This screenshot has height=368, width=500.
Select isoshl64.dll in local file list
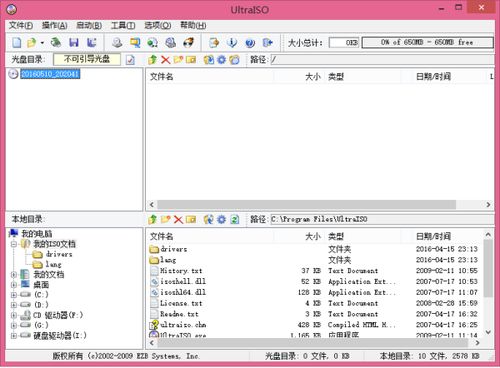(x=183, y=292)
